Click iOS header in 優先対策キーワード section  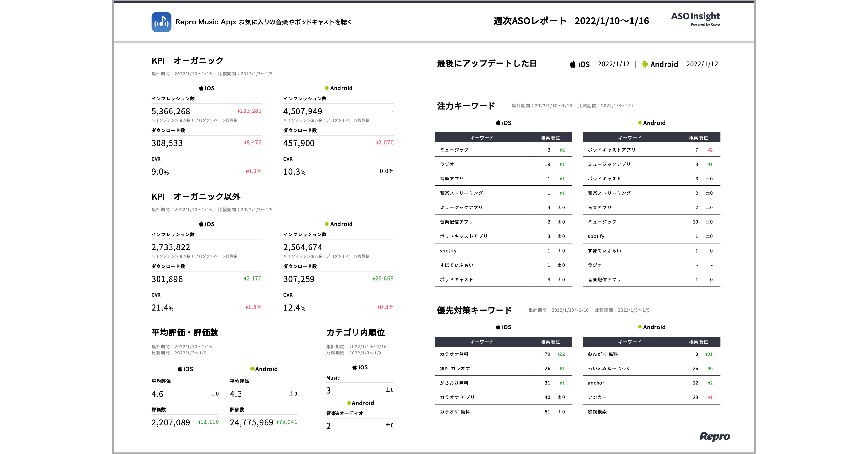503,327
